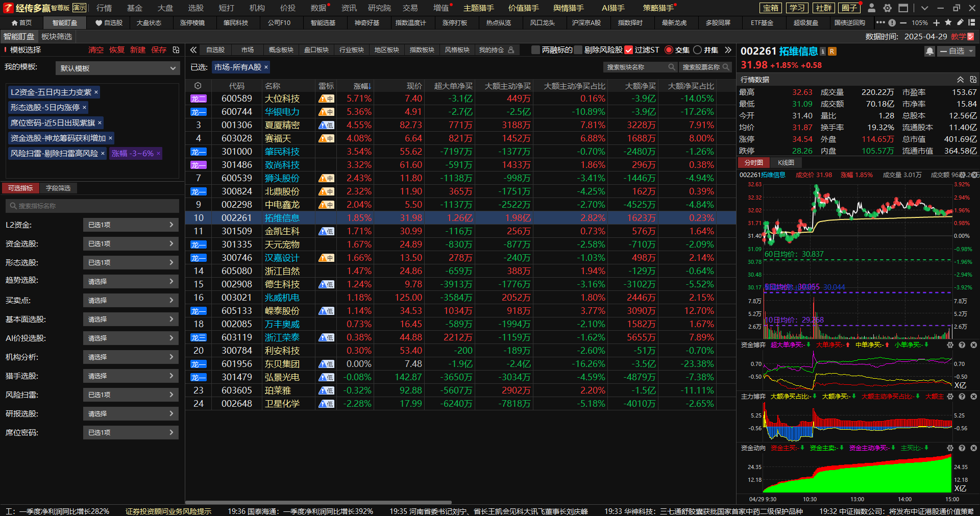Close the 主力博弈 indicator chart
The width and height of the screenshot is (980, 516).
coord(973,397)
